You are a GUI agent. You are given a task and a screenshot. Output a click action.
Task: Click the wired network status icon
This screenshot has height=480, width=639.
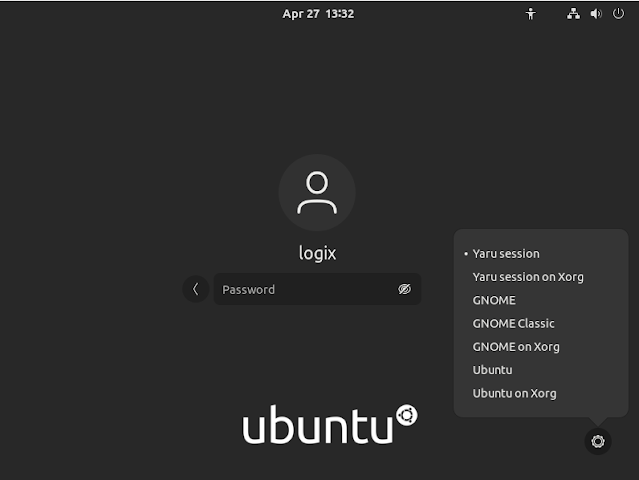click(573, 14)
